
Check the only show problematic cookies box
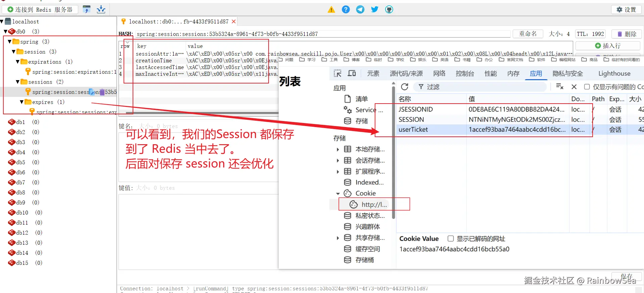click(587, 87)
